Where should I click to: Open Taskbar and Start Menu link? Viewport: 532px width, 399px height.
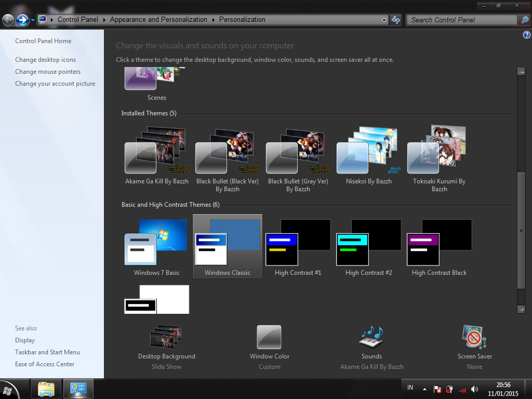[x=47, y=352]
